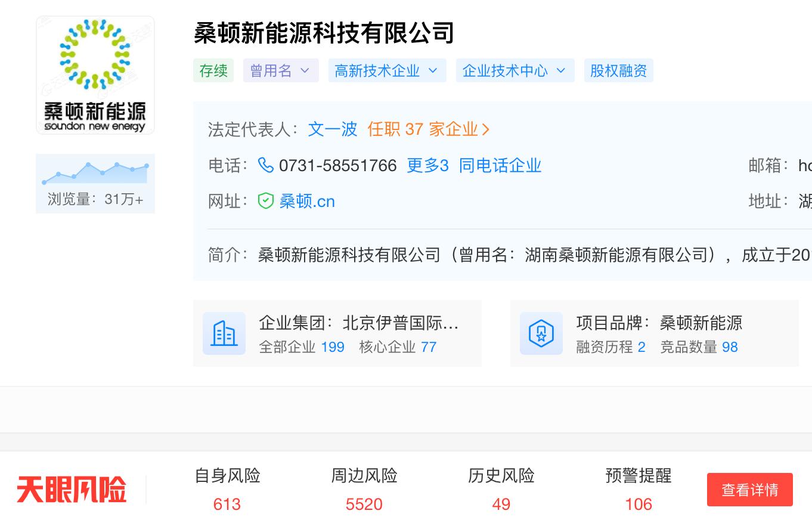Click the phone icon beside 0731-58551766
The height and width of the screenshot is (526, 812).
coord(266,165)
